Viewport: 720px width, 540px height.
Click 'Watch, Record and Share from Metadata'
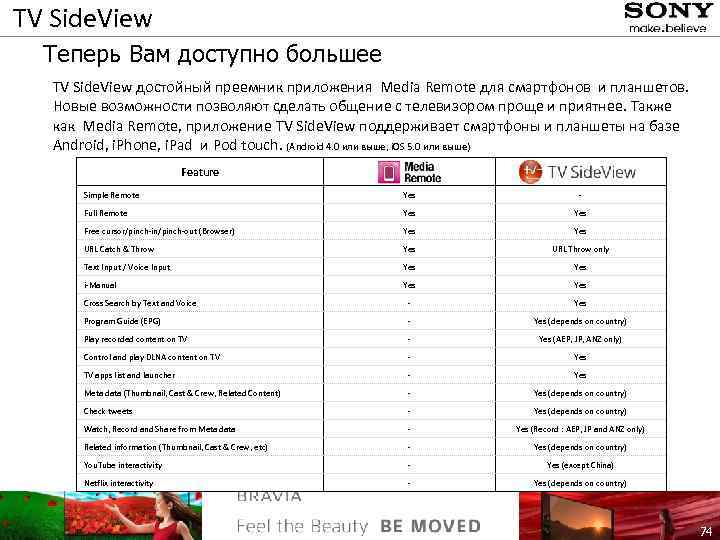159,429
